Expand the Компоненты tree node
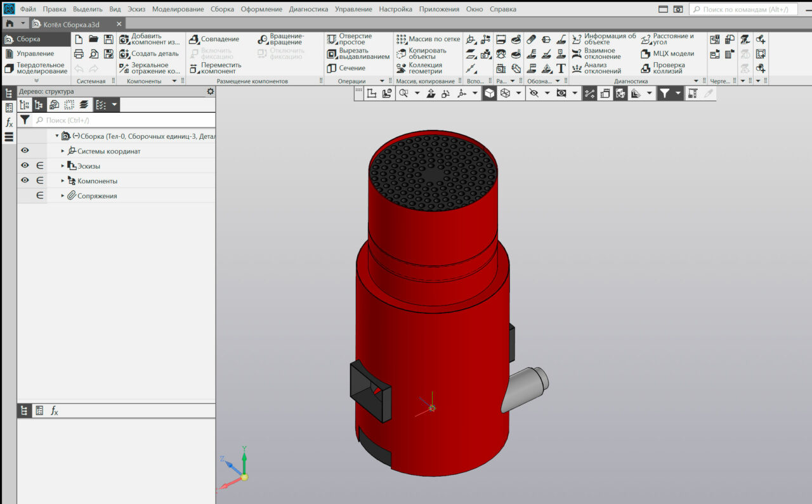 (63, 181)
